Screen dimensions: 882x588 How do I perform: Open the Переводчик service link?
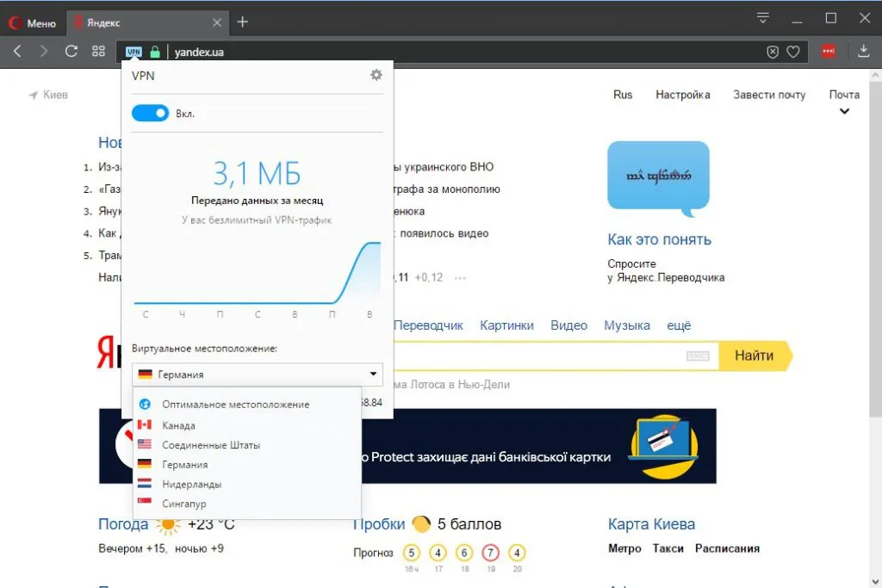[428, 325]
